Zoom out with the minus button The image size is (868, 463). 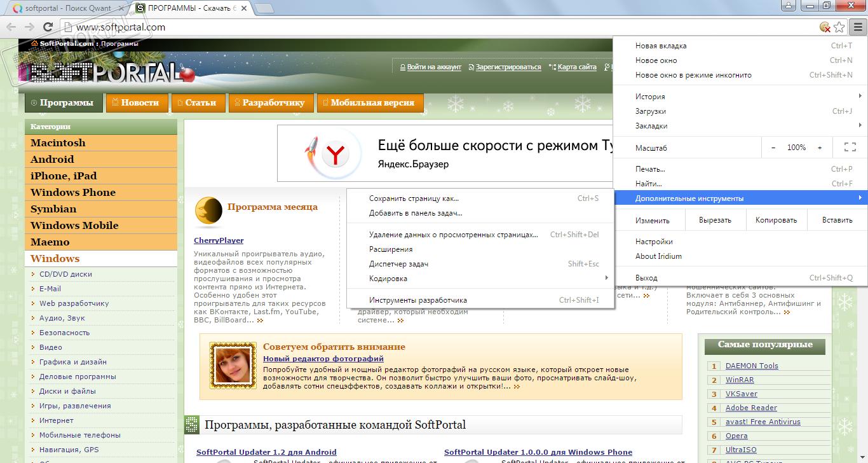pyautogui.click(x=773, y=148)
